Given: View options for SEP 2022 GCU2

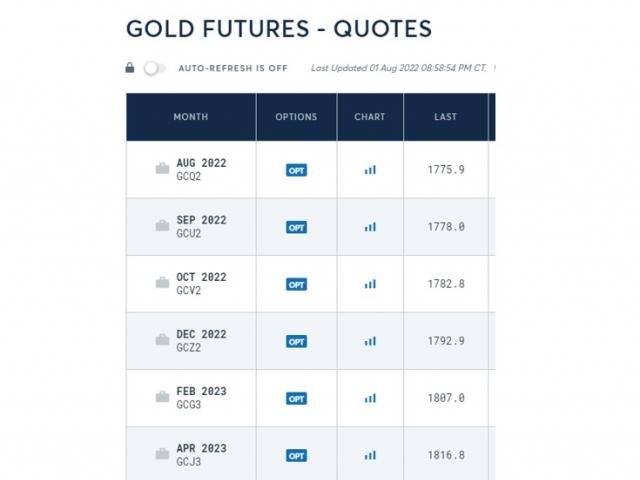Looking at the screenshot, I should 296,227.
